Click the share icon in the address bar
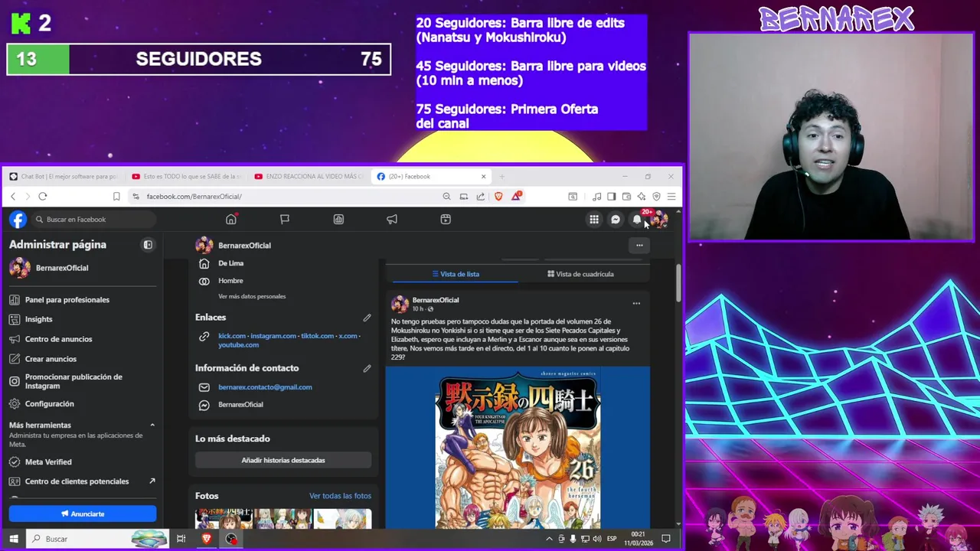The width and height of the screenshot is (980, 551). click(x=480, y=197)
